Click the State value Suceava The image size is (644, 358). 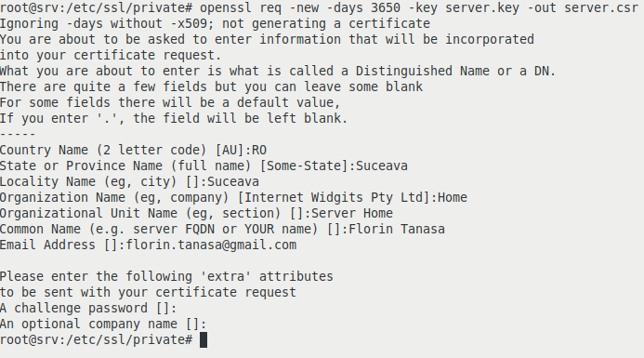click(x=382, y=166)
